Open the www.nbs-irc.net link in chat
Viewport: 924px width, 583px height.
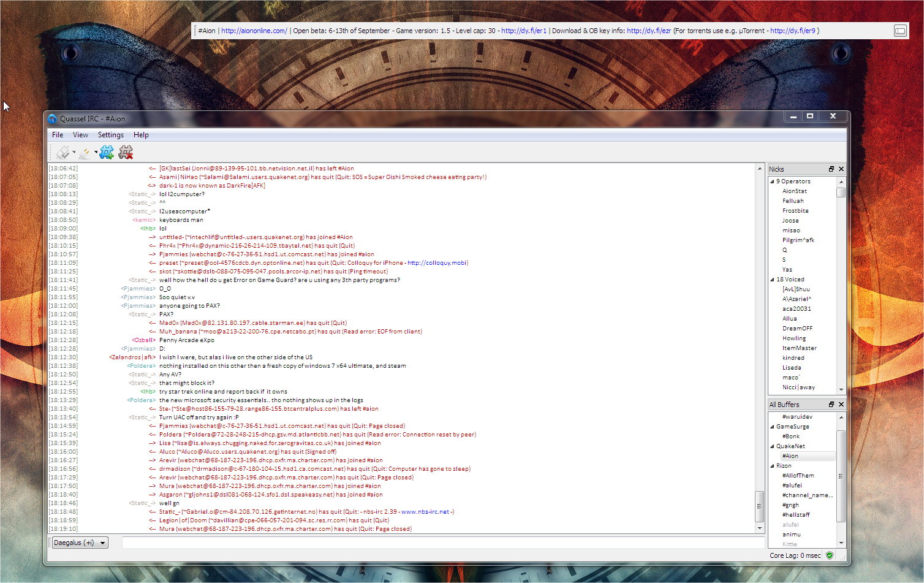(425, 512)
